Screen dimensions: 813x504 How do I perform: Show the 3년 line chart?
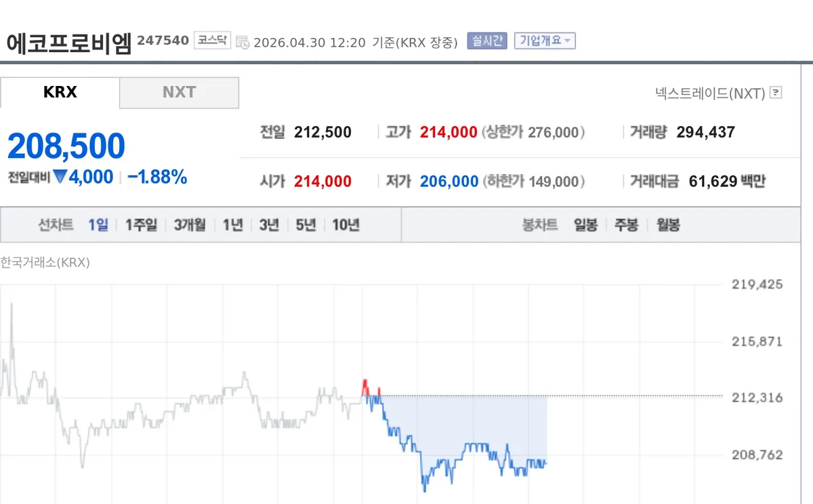tap(269, 225)
